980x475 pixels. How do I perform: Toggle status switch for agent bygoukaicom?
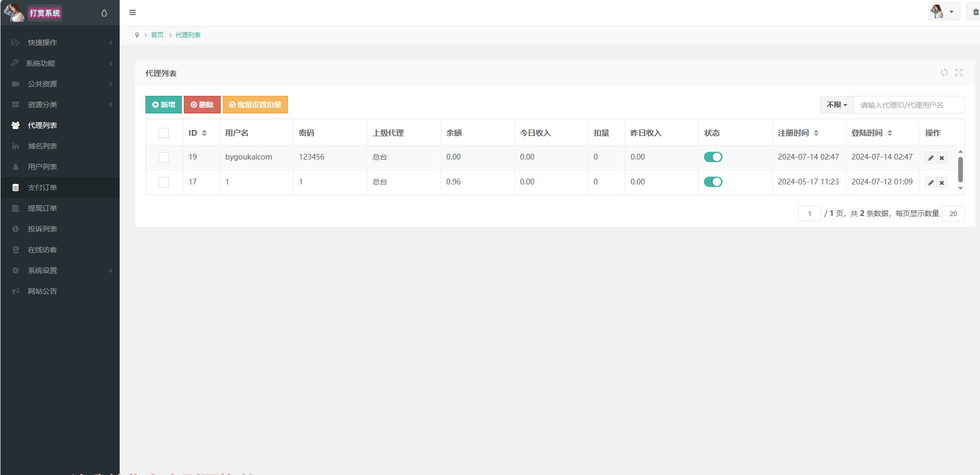click(713, 157)
